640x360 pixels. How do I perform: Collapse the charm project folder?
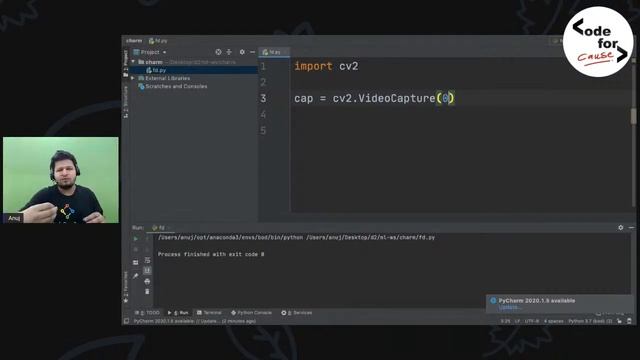point(133,62)
